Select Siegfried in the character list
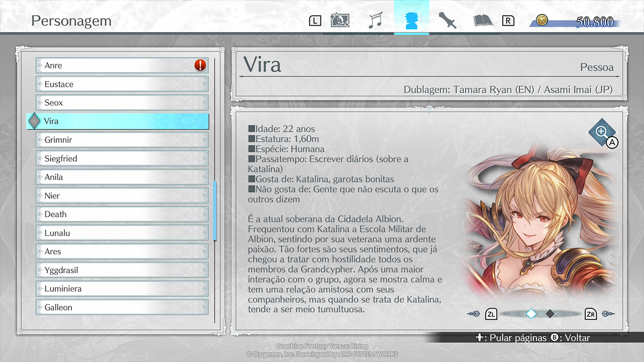 point(122,158)
